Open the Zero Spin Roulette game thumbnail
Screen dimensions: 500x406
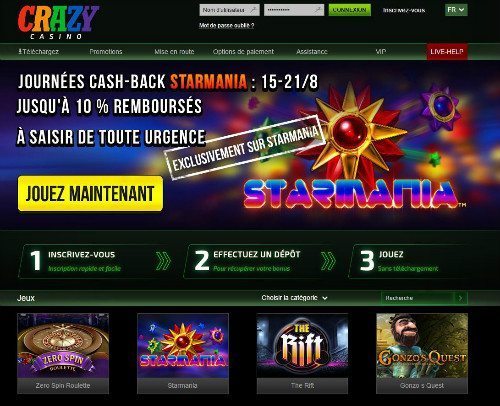63,353
